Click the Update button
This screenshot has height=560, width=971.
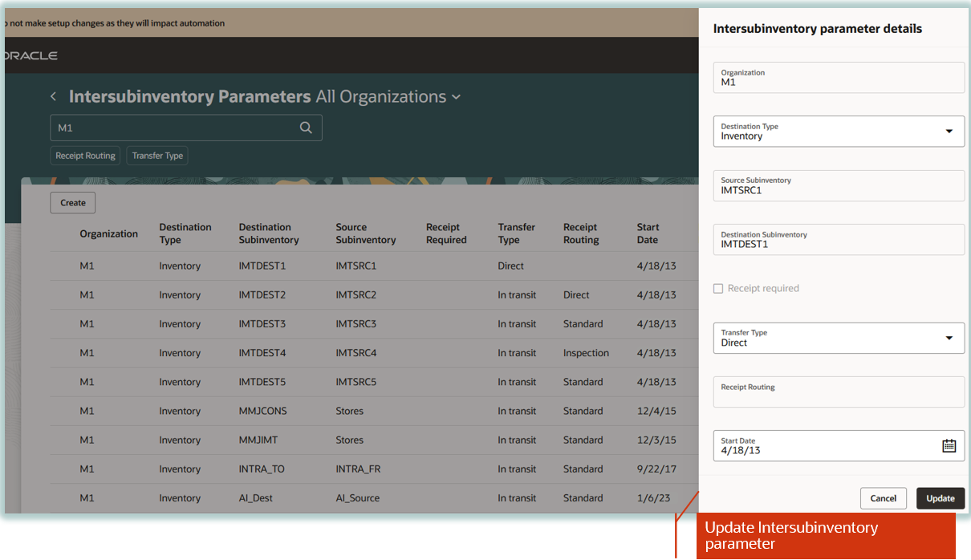click(x=941, y=498)
